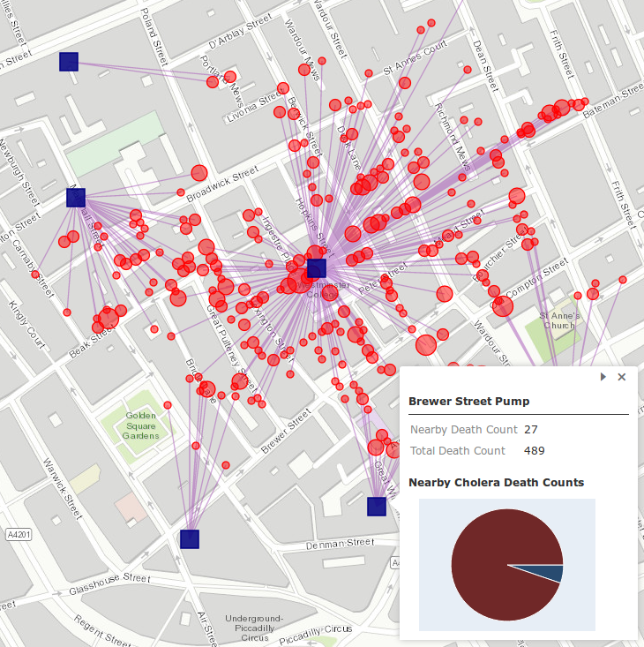Close the Brewer Street Pump popup
Viewport: 644px width, 647px height.
point(622,376)
